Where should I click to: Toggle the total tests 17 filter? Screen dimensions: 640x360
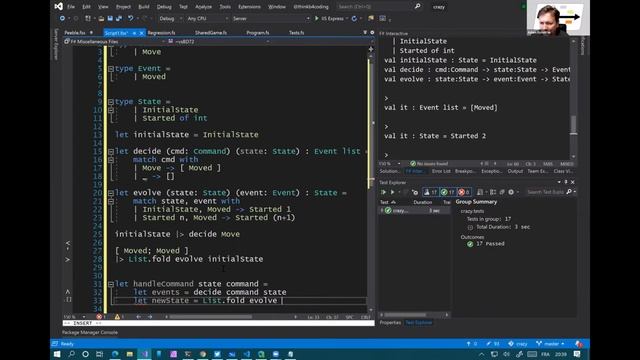click(430, 192)
